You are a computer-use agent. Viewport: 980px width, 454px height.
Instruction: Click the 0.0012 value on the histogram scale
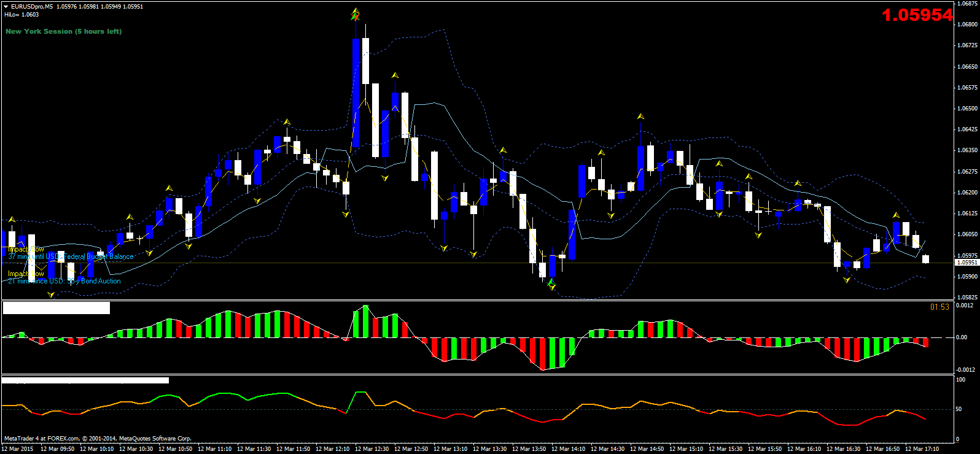[965, 305]
